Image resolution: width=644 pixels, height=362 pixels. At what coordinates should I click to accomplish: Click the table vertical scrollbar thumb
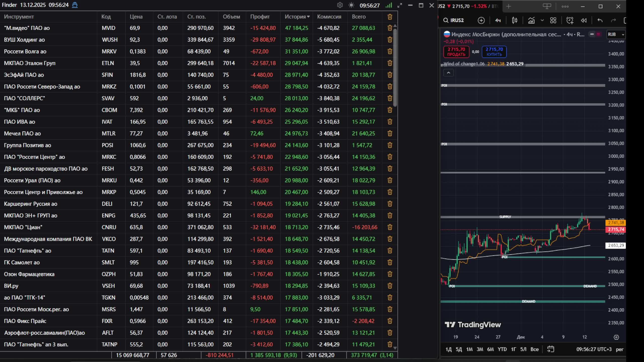[395, 67]
